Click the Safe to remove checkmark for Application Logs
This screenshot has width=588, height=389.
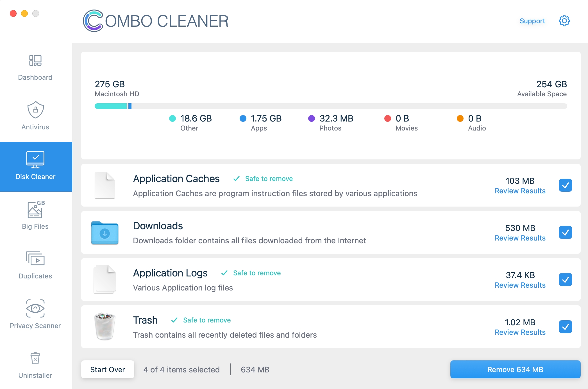[224, 273]
